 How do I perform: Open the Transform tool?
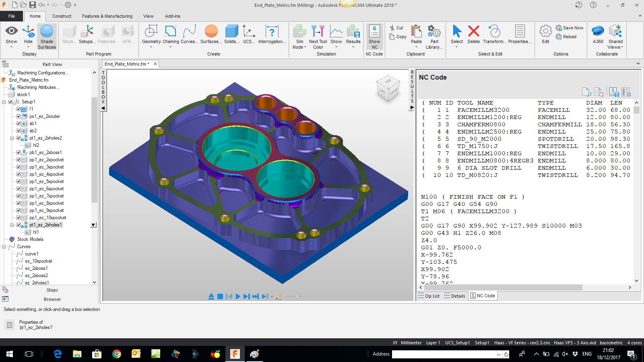[x=494, y=35]
